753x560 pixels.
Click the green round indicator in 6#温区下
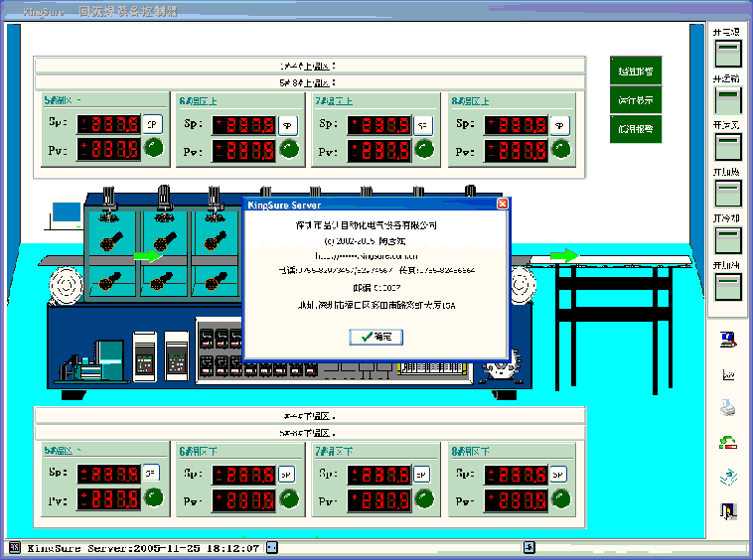289,499
